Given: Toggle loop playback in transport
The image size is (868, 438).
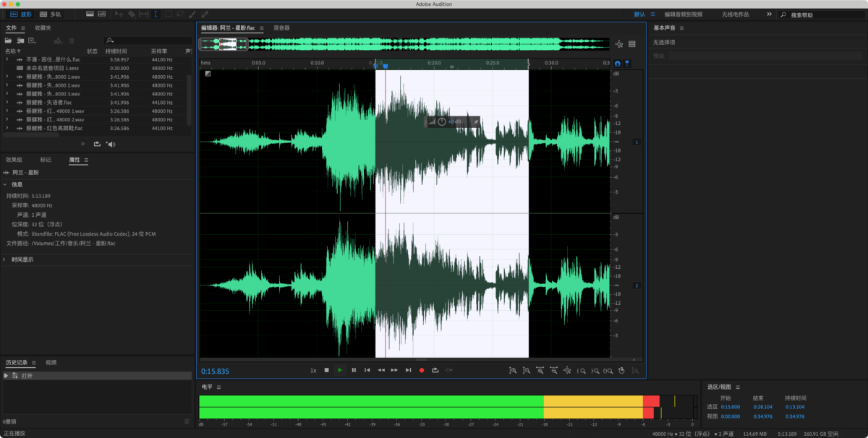Looking at the screenshot, I should pyautogui.click(x=435, y=370).
